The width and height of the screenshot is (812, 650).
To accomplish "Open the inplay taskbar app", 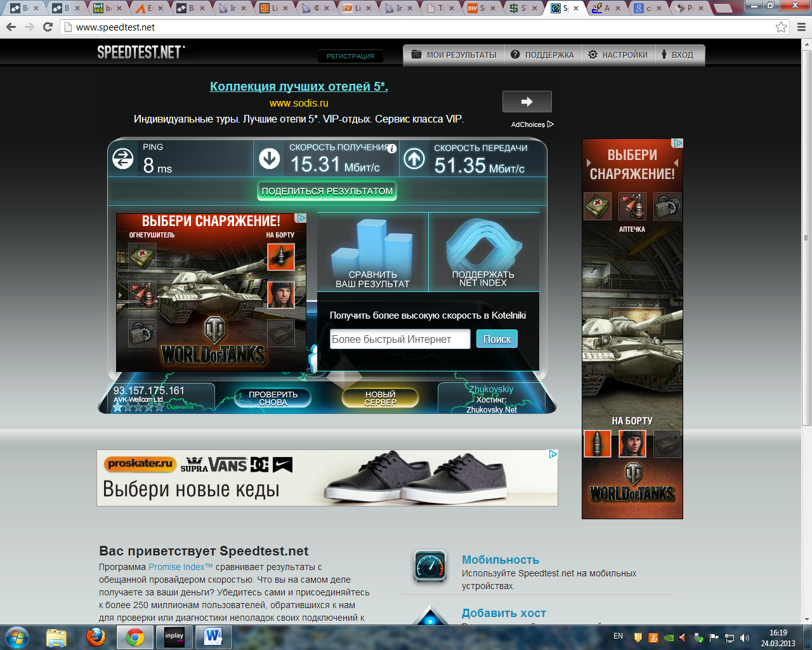I will click(174, 637).
